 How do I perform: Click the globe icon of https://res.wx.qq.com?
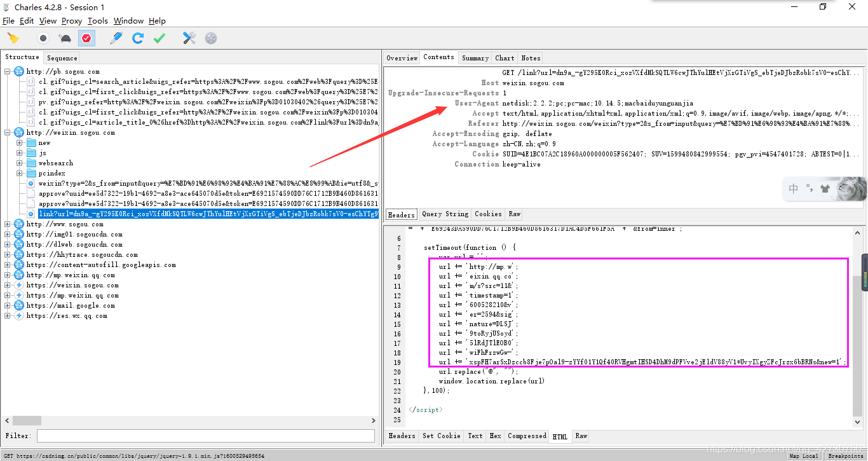[x=19, y=315]
